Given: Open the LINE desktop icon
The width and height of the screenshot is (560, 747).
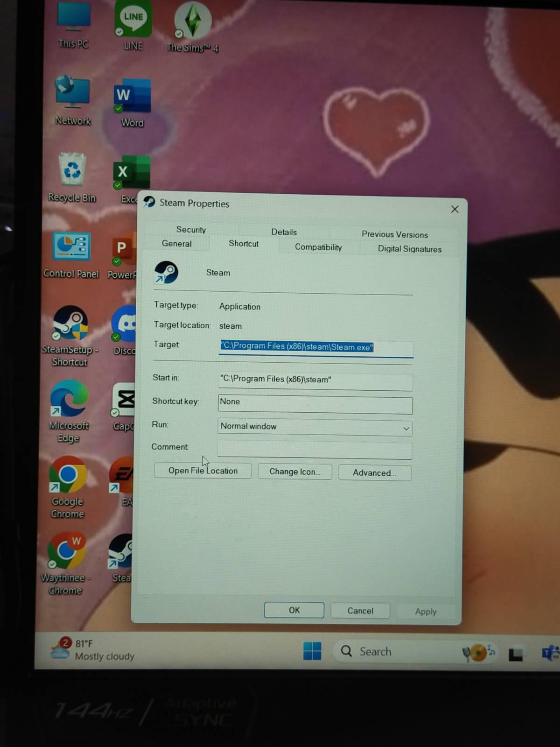Looking at the screenshot, I should (133, 26).
